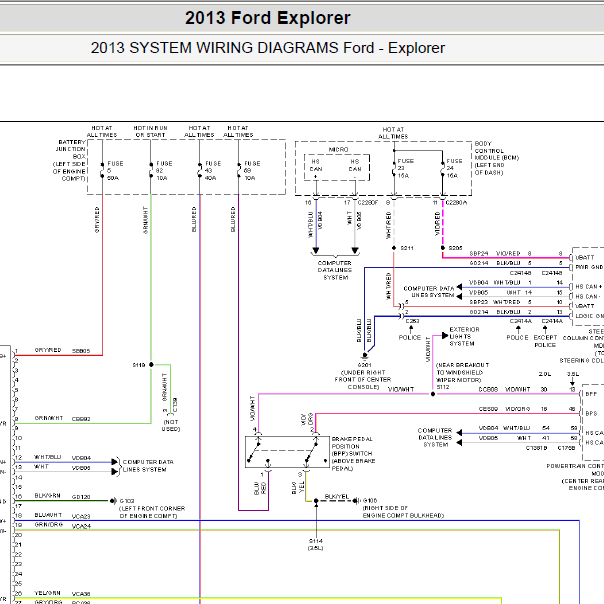Click circuit label "VCA36" on the YEL/GRN wire
Image resolution: width=604 pixels, height=604 pixels.
(x=81, y=594)
